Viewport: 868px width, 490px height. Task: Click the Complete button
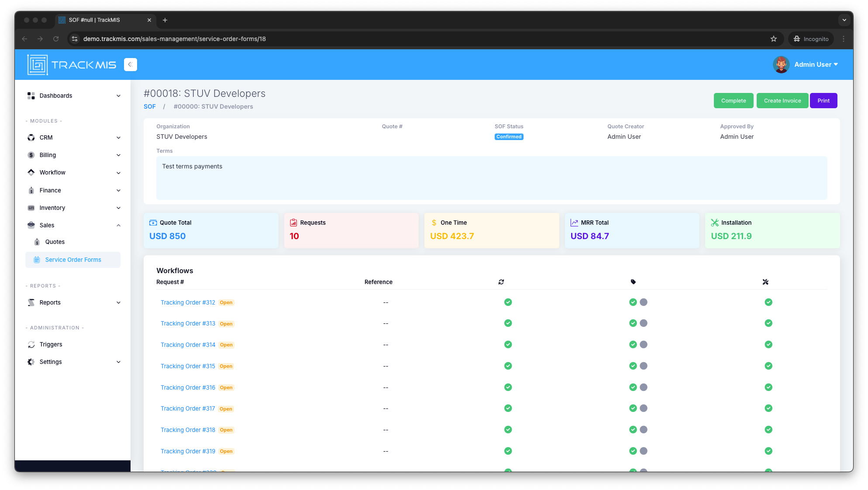pos(734,100)
